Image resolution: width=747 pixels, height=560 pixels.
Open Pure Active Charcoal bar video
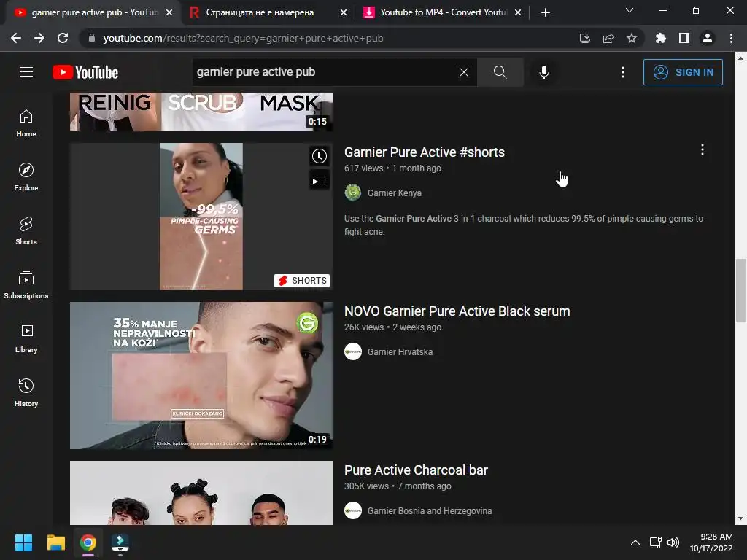coord(416,470)
